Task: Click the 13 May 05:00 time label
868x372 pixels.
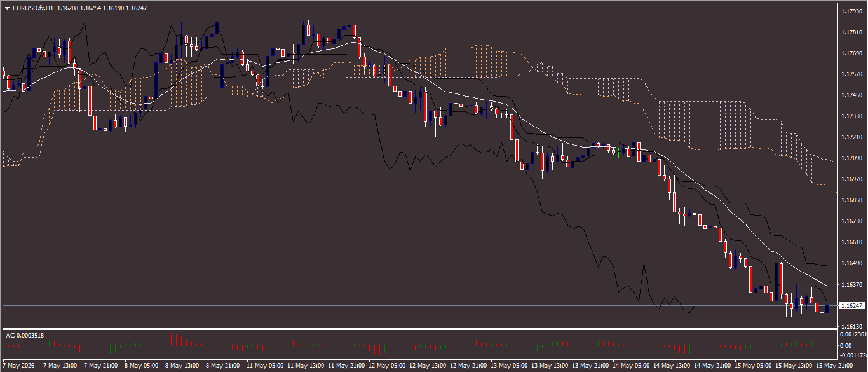Action: pos(509,366)
